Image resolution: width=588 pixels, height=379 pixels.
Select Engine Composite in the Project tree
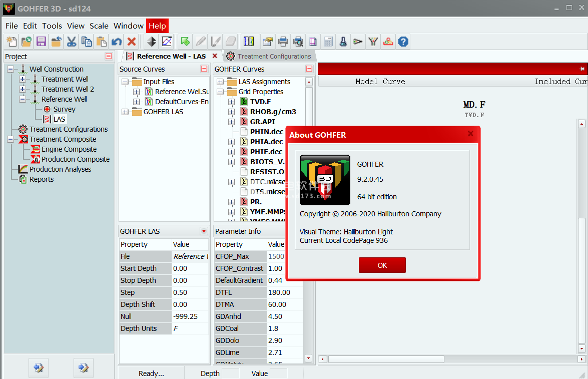(x=69, y=149)
